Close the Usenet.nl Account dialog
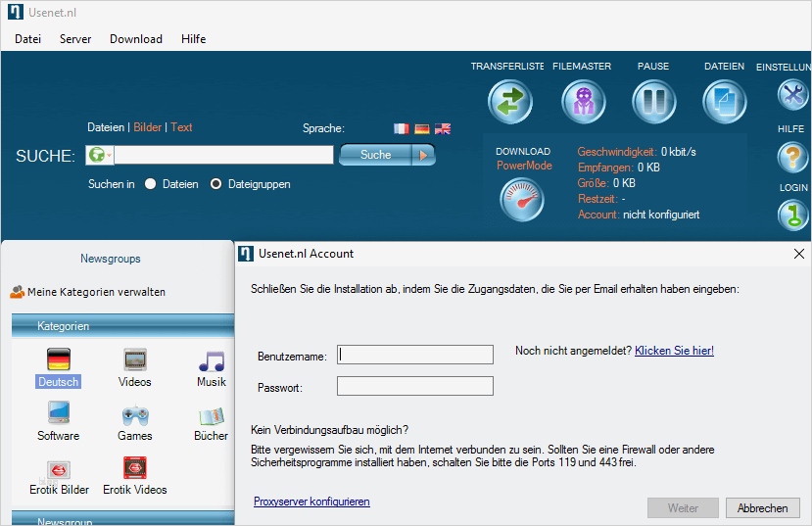The width and height of the screenshot is (812, 526). [799, 254]
